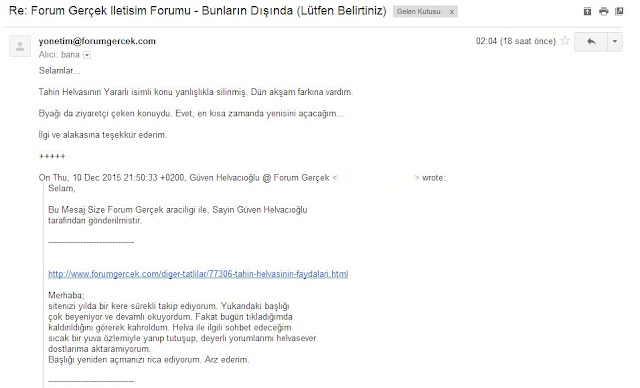This screenshot has height=388, width=640.
Task: Open email in new window icon
Action: (619, 11)
